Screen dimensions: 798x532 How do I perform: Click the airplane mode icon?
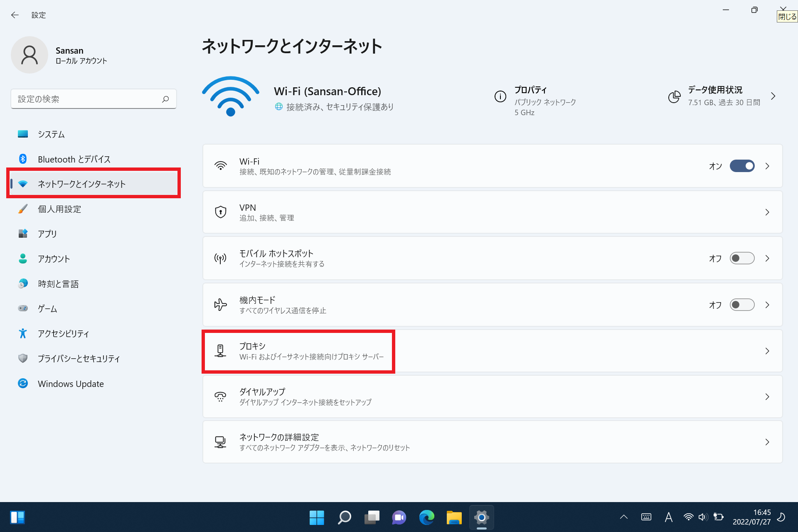(220, 305)
